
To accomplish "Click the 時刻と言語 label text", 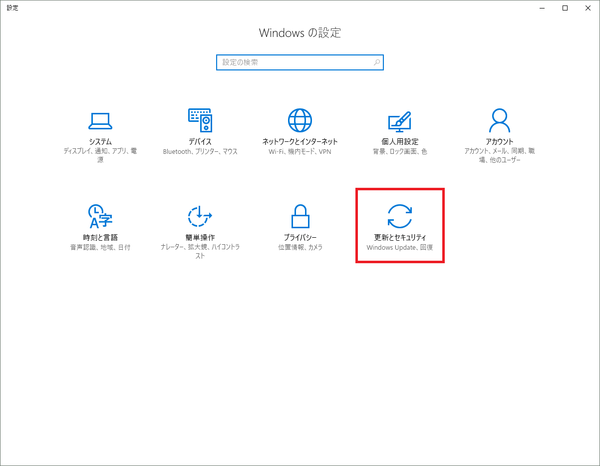I will (100, 238).
